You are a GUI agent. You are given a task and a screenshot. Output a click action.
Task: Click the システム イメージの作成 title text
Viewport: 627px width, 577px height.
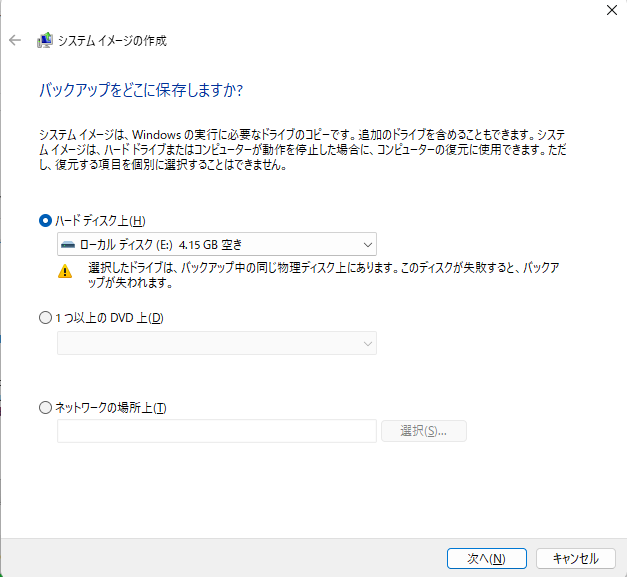coord(112,40)
